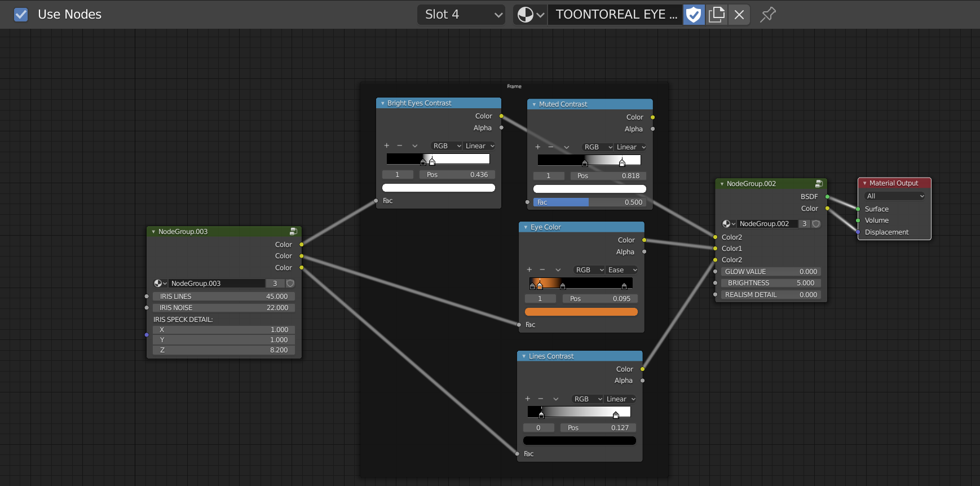Open RGB color mode dropdown in Lines Contrast
The height and width of the screenshot is (486, 980).
587,399
